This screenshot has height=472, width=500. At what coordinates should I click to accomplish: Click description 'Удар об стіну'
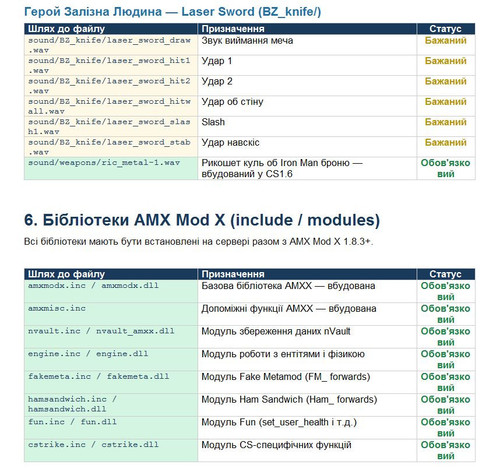232,102
